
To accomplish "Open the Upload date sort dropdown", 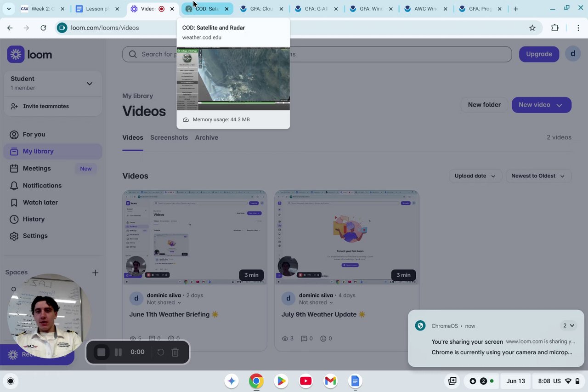I will [475, 176].
